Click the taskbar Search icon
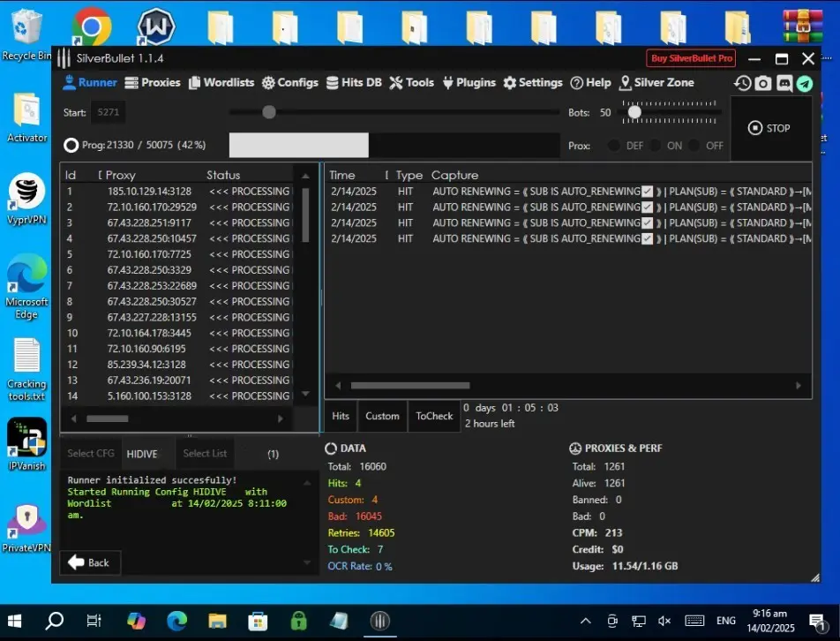Image resolution: width=840 pixels, height=641 pixels. tap(54, 622)
